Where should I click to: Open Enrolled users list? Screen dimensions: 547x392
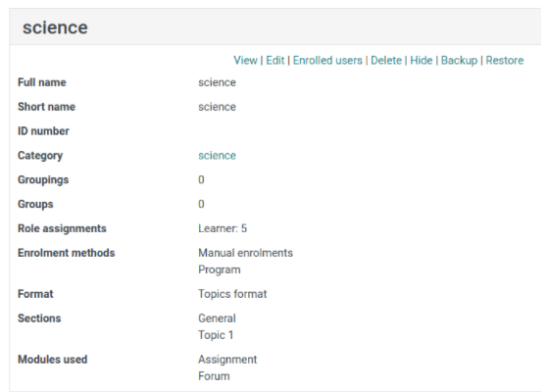(x=327, y=61)
